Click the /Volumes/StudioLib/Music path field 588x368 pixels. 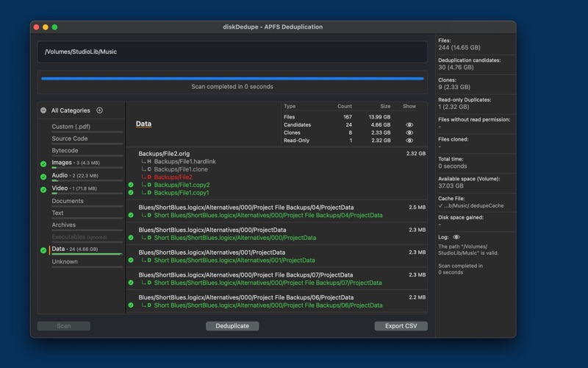click(x=232, y=52)
